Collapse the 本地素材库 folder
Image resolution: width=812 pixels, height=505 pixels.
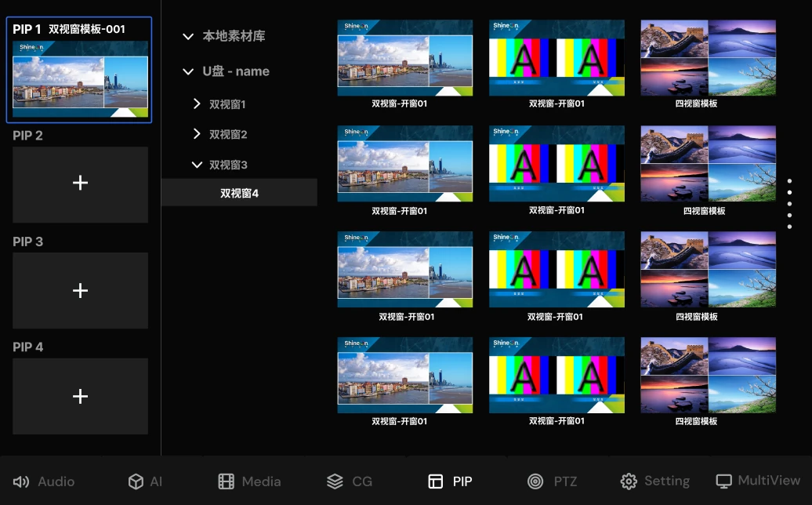pos(188,36)
